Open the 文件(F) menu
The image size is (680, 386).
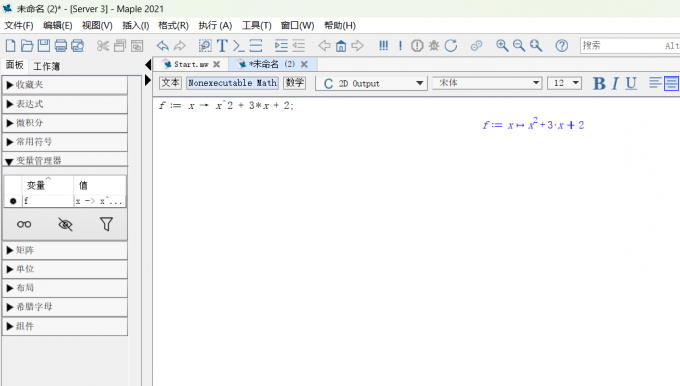click(19, 26)
